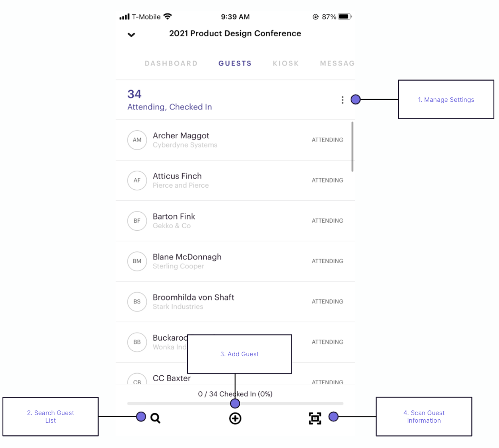This screenshot has height=448, width=499.
Task: Open the three-dot manage settings menu
Action: [343, 100]
